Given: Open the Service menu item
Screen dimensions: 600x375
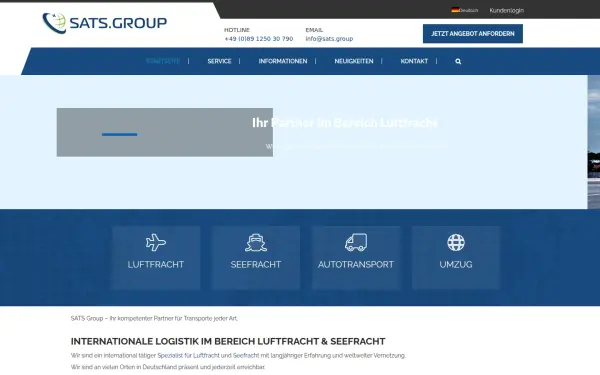Looking at the screenshot, I should tap(219, 61).
